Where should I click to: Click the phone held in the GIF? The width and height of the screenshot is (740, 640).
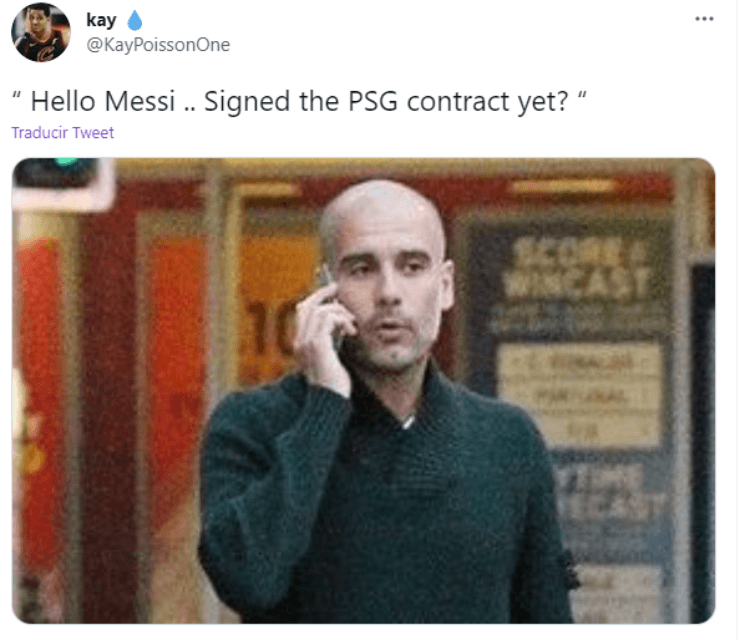pyautogui.click(x=332, y=307)
